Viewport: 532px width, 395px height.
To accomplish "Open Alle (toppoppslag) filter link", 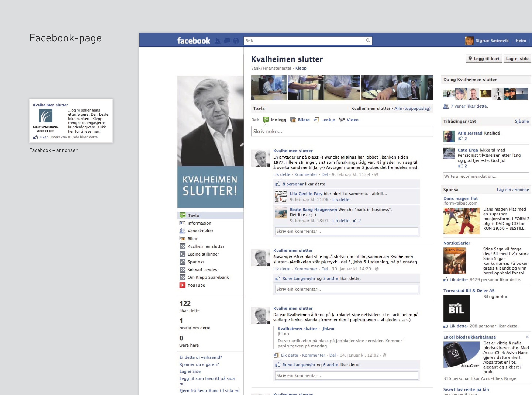I will coord(412,108).
